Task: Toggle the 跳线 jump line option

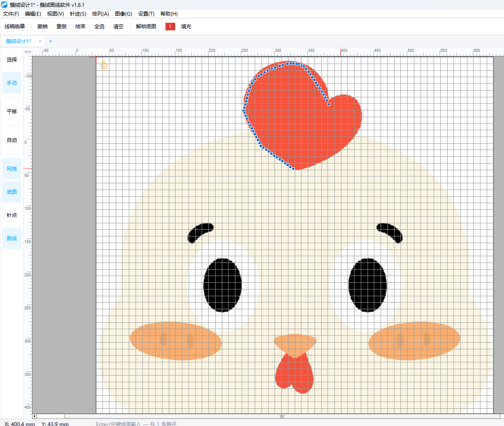Action: (x=12, y=238)
